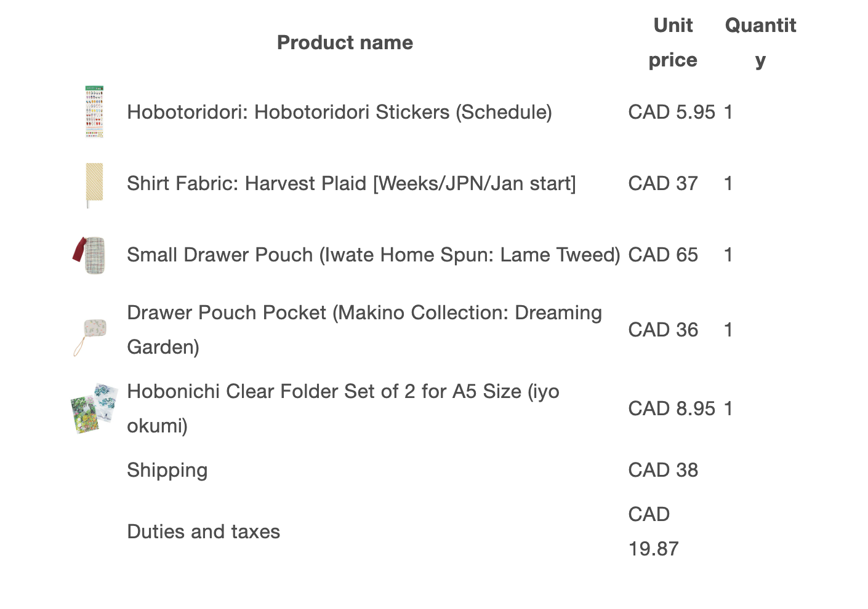Click Hobonichi Clear Folder Set product name
The width and height of the screenshot is (868, 609).
click(343, 408)
